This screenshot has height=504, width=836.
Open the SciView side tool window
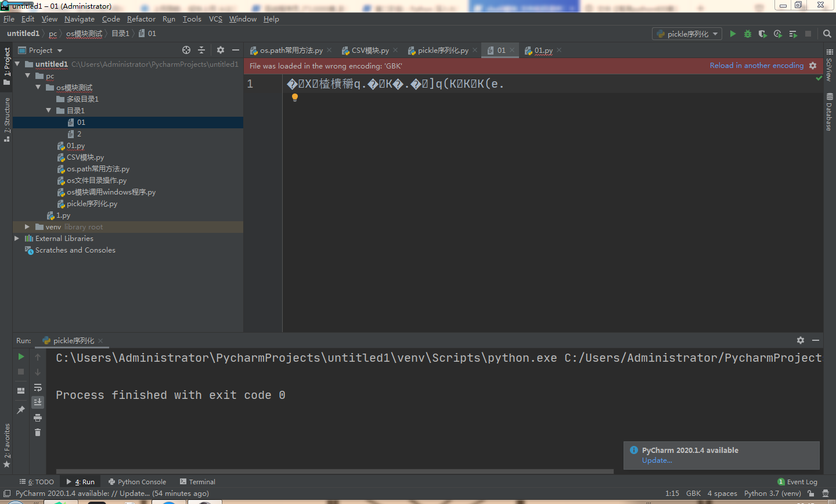coord(830,65)
